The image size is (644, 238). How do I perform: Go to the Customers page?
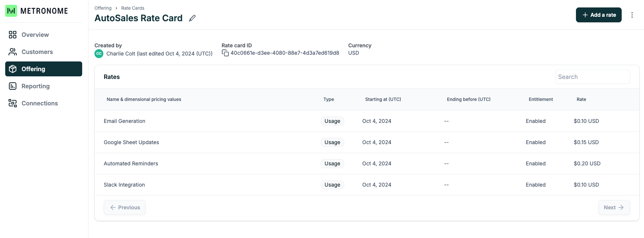(37, 52)
